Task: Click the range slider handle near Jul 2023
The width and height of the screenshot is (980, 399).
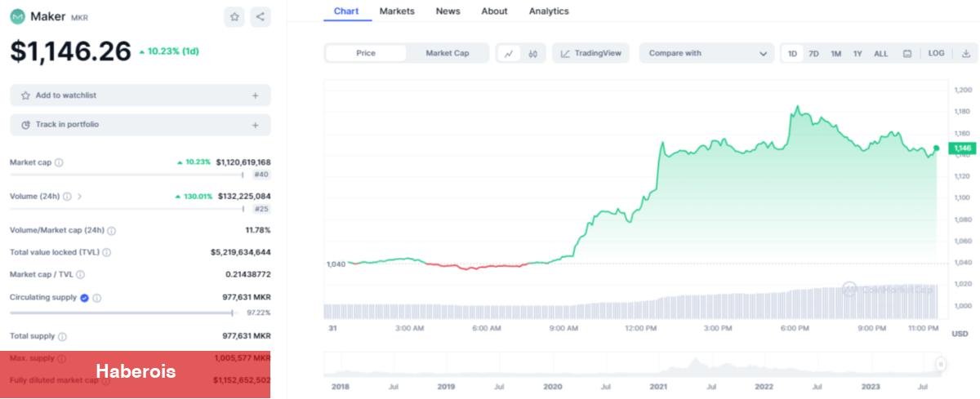Action: click(940, 364)
